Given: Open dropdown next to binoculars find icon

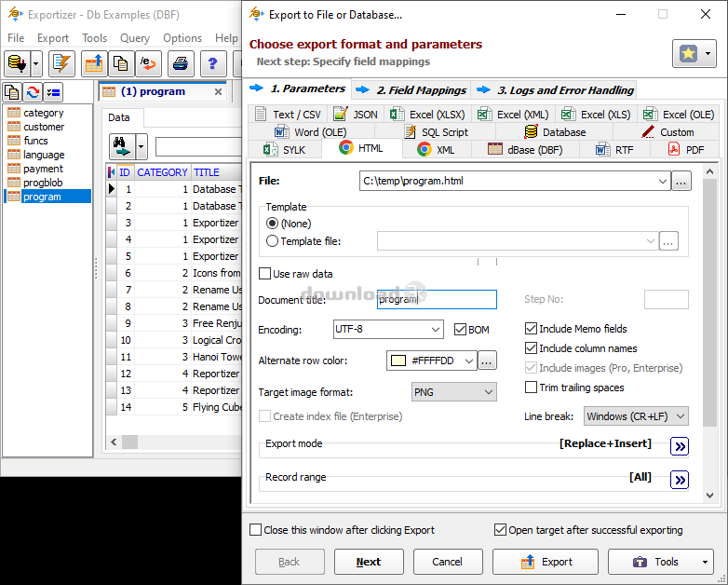Looking at the screenshot, I should tap(142, 146).
